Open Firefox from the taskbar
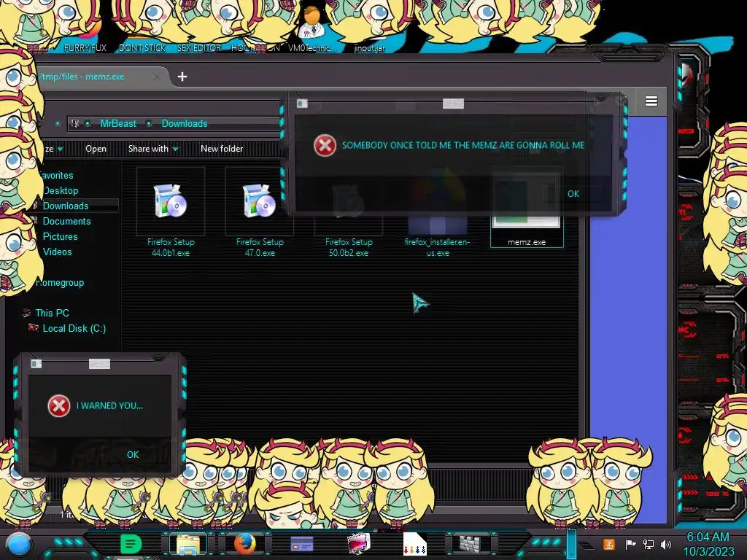This screenshot has width=747, height=560. point(245,544)
